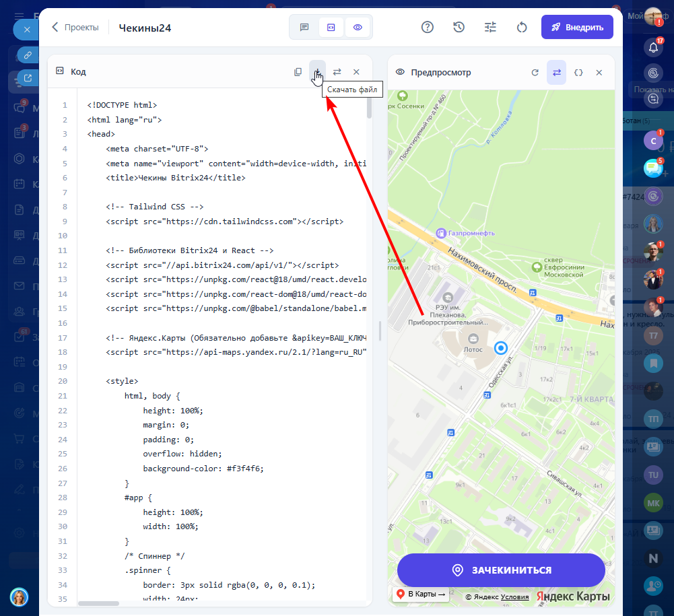The width and height of the screenshot is (674, 616).
Task: Click the code vertical scrollbar thumb
Action: 369,108
